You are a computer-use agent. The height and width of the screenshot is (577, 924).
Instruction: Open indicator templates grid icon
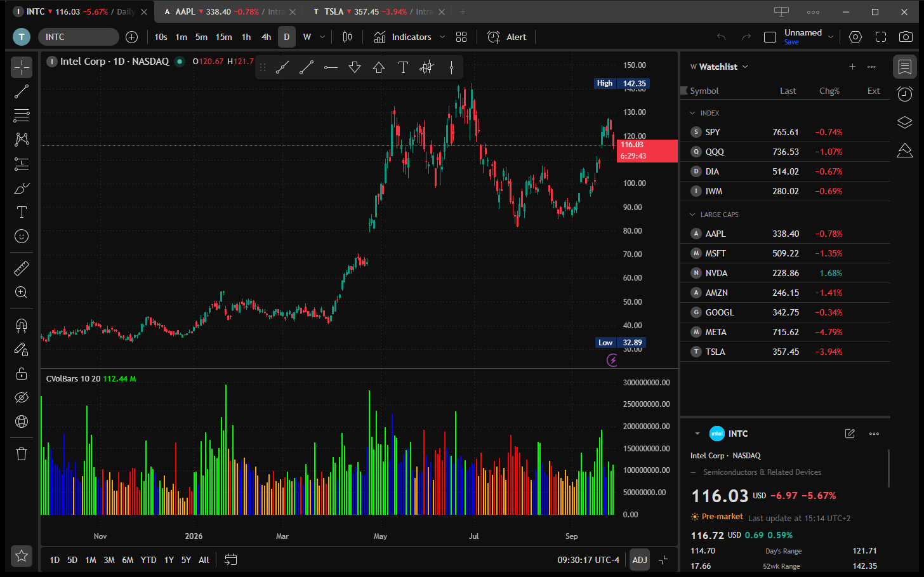pyautogui.click(x=461, y=37)
